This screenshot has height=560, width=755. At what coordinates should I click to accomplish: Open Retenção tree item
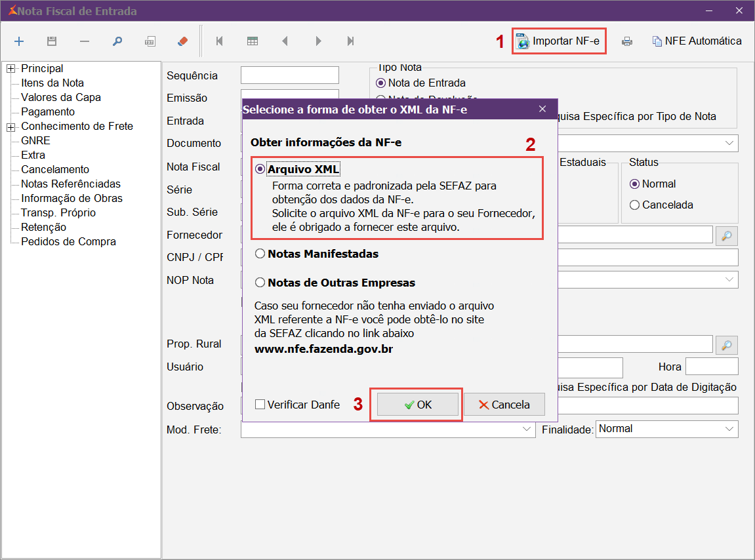tap(44, 228)
